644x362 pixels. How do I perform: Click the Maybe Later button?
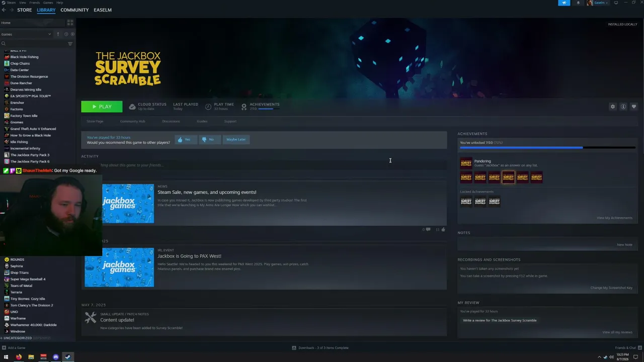tap(236, 139)
